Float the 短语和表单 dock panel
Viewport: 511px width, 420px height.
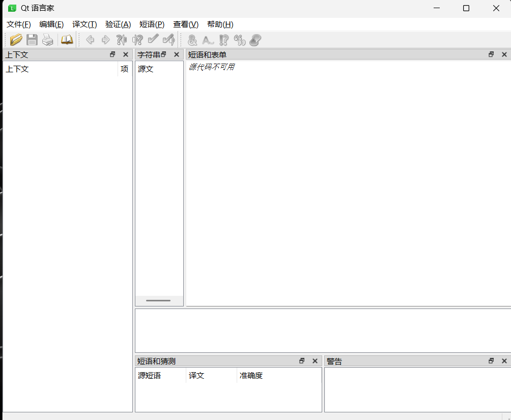[x=491, y=54]
